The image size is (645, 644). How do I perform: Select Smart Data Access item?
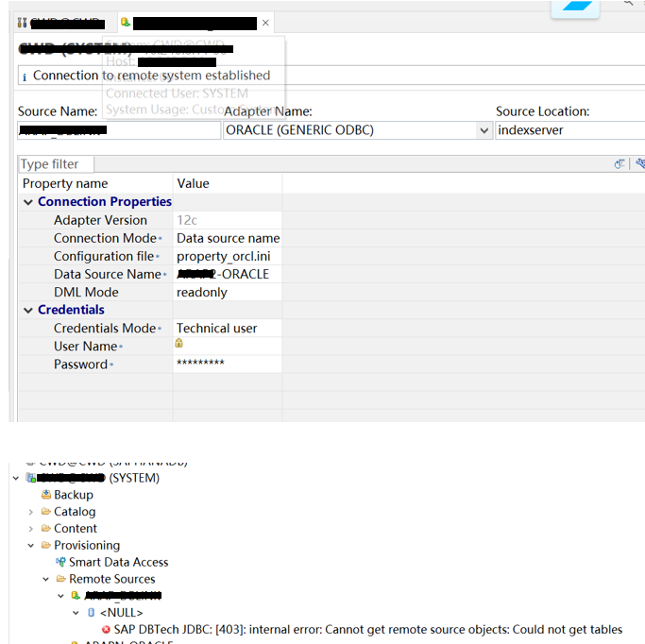118,562
